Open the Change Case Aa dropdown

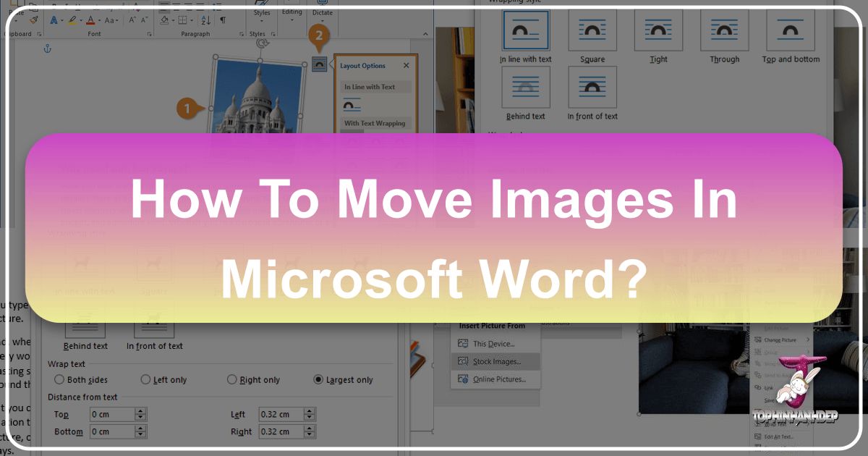(110, 20)
